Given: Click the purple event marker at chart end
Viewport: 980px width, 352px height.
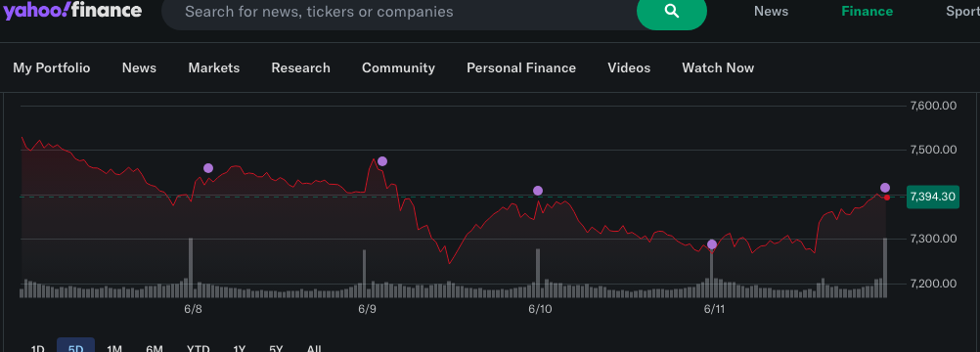Looking at the screenshot, I should (x=885, y=188).
